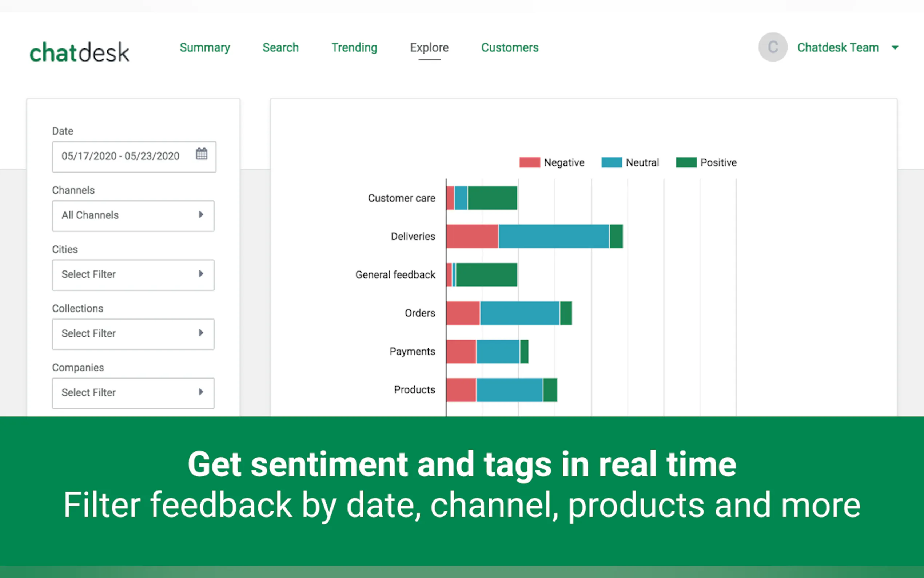
Task: Click the Negative legend label
Action: point(564,162)
